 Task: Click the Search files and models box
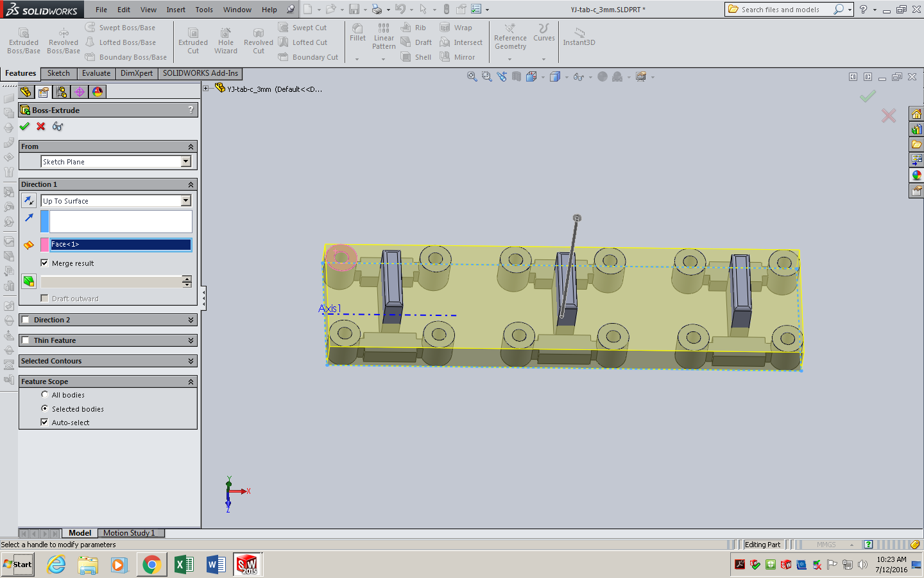pyautogui.click(x=780, y=10)
